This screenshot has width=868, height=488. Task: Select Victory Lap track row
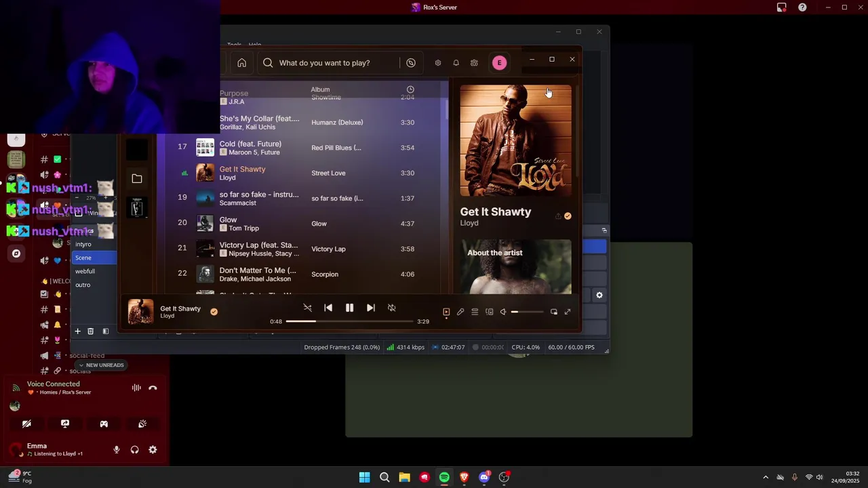point(302,249)
